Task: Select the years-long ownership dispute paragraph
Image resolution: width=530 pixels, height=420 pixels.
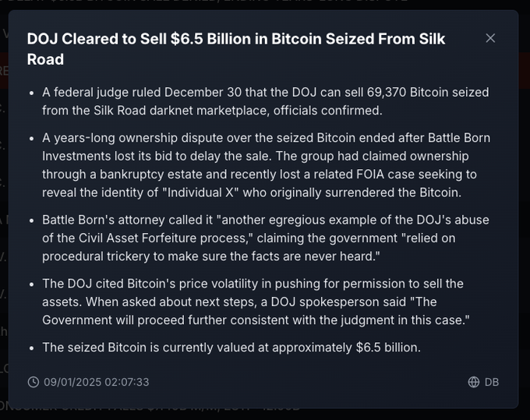Action: [x=265, y=165]
